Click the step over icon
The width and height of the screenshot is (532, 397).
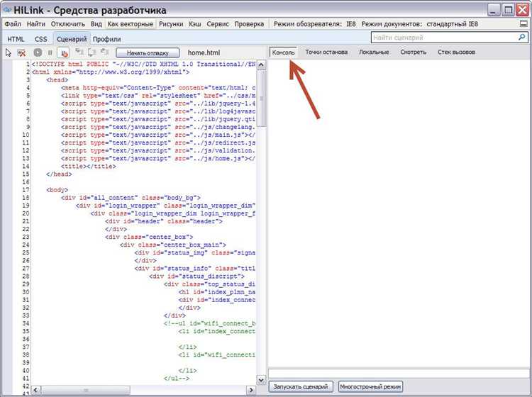point(92,52)
